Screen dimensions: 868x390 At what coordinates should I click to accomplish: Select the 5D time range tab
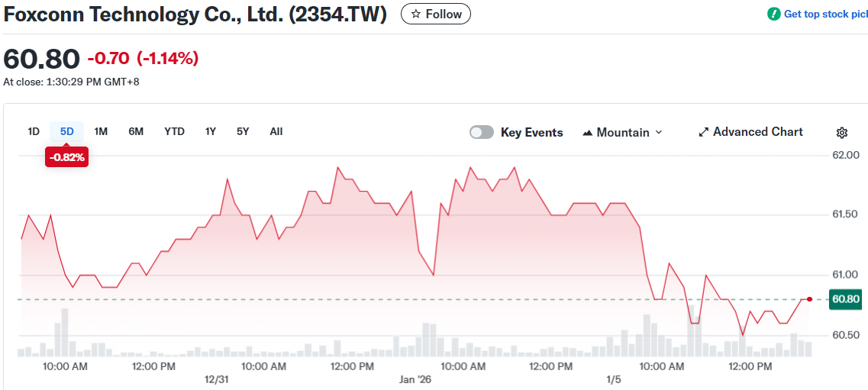coord(67,131)
